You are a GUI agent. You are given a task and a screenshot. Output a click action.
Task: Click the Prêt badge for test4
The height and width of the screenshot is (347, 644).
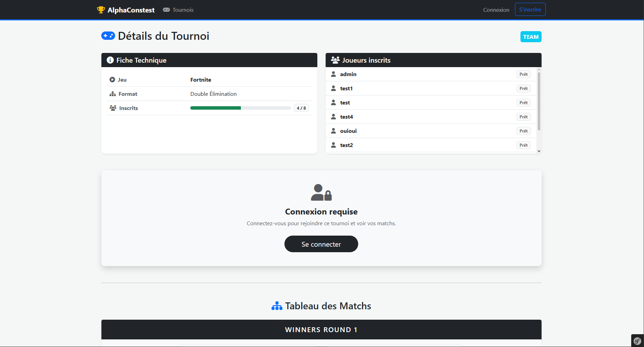[x=524, y=117]
